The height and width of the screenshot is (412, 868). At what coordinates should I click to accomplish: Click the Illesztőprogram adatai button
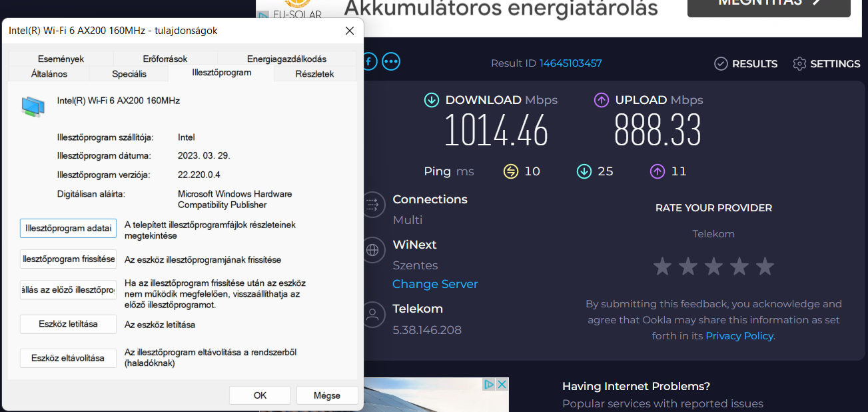(68, 228)
